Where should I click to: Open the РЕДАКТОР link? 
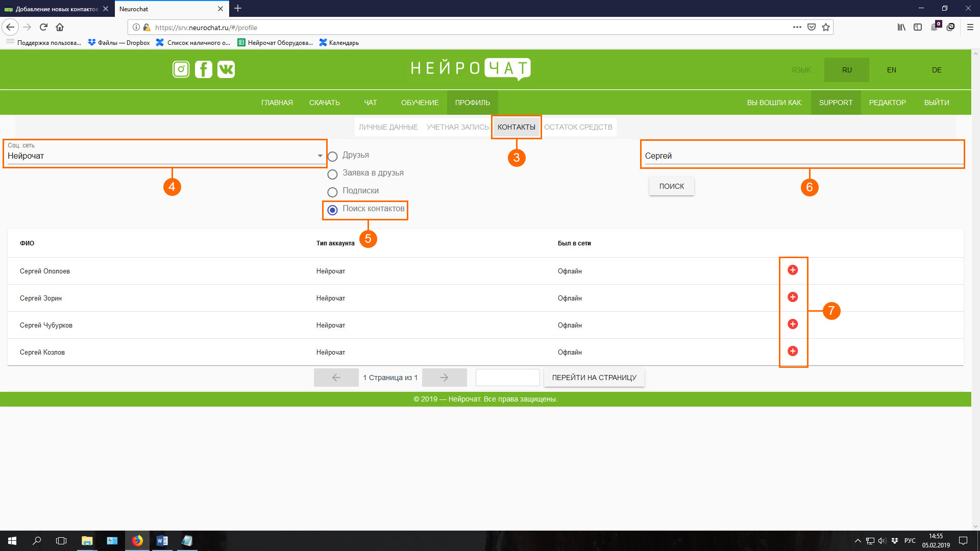pyautogui.click(x=888, y=103)
